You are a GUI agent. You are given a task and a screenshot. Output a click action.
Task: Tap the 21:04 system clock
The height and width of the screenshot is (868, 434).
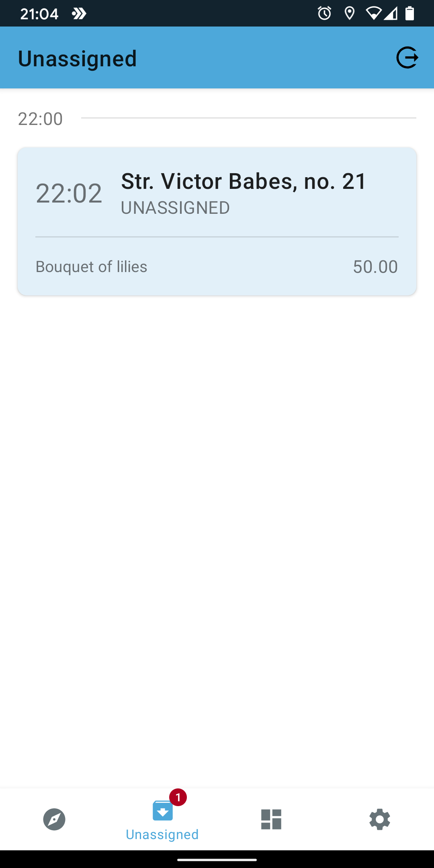[39, 14]
